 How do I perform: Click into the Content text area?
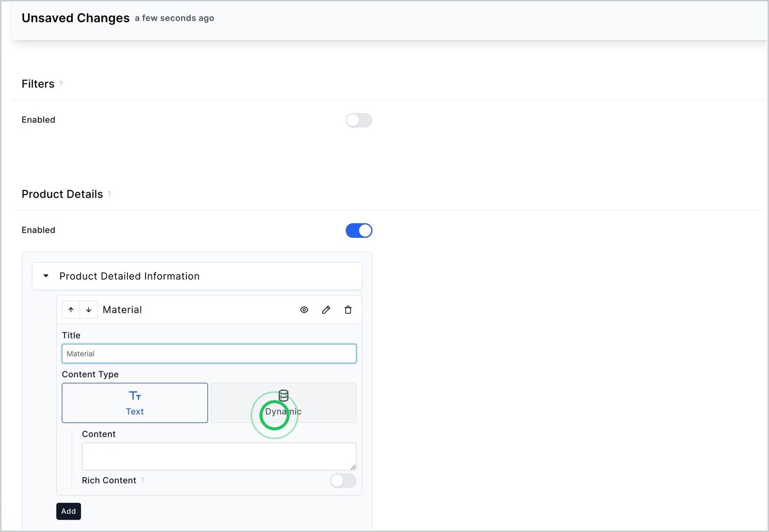point(219,457)
